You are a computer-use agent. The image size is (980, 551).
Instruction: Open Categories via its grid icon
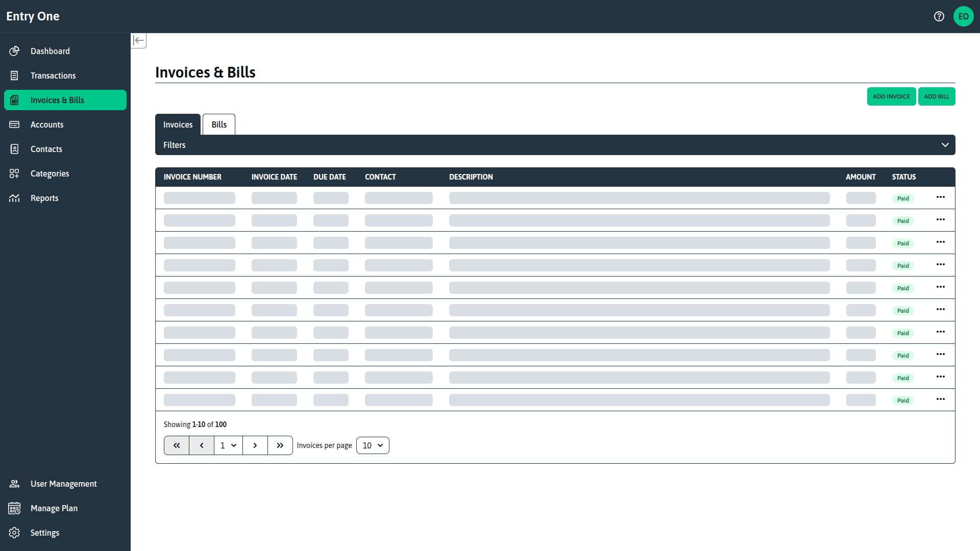coord(14,173)
